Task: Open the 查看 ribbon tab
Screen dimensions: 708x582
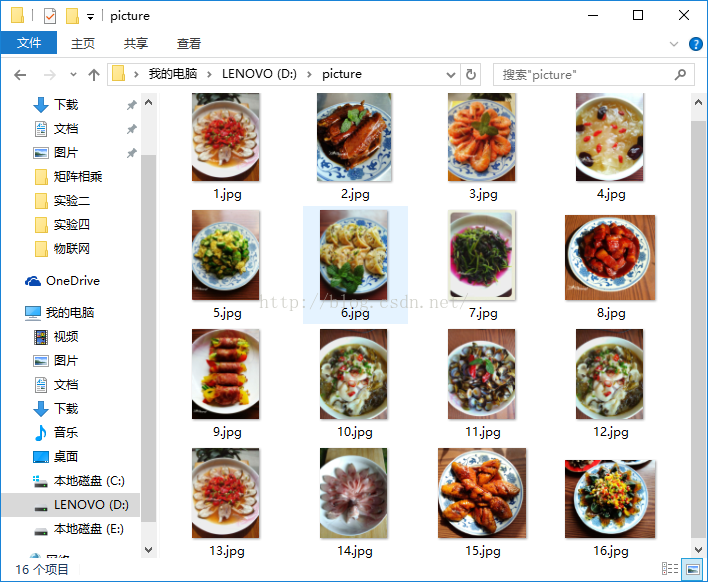Action: coord(189,43)
